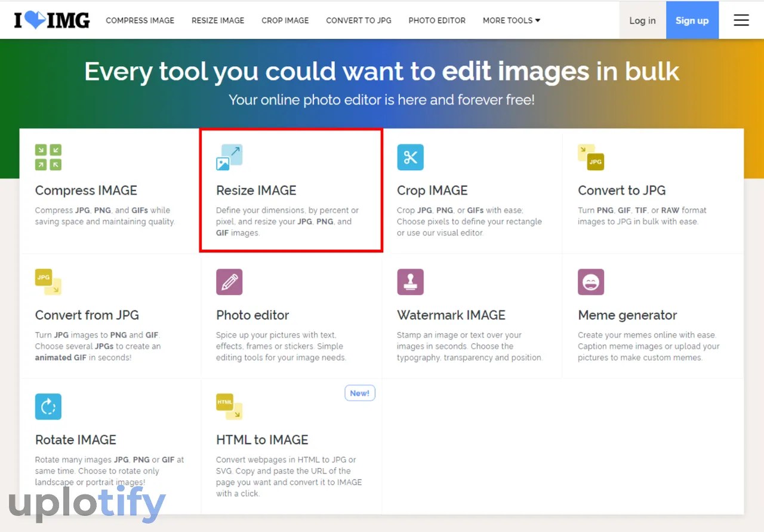Screen dimensions: 764x532
Task: Open the Rotate IMAGE card title
Action: point(76,440)
